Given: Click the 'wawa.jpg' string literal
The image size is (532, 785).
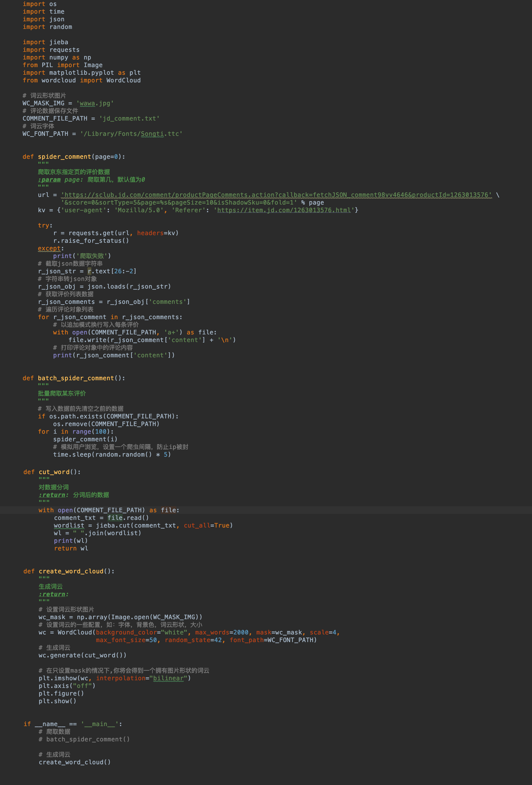Looking at the screenshot, I should pyautogui.click(x=95, y=103).
